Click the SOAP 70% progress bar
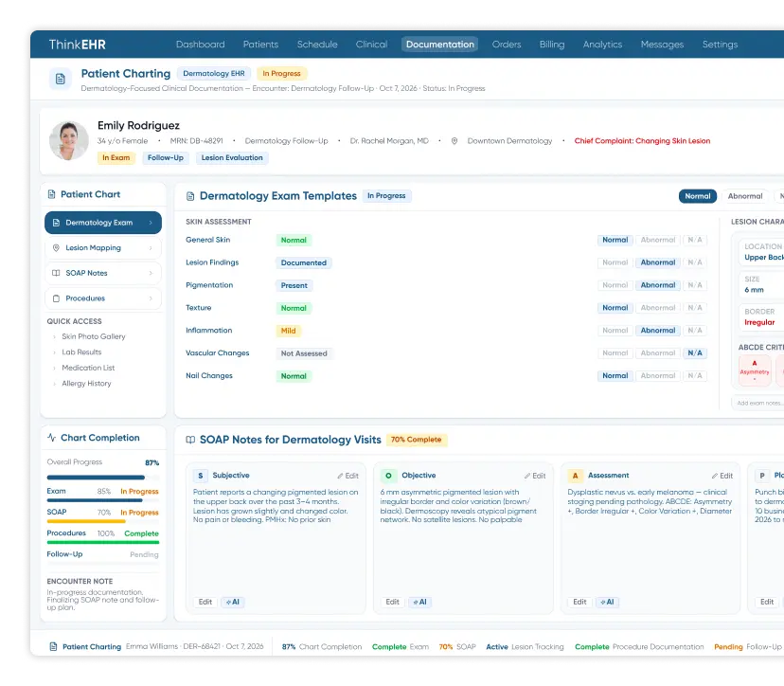The width and height of the screenshot is (784, 686). pos(103,521)
